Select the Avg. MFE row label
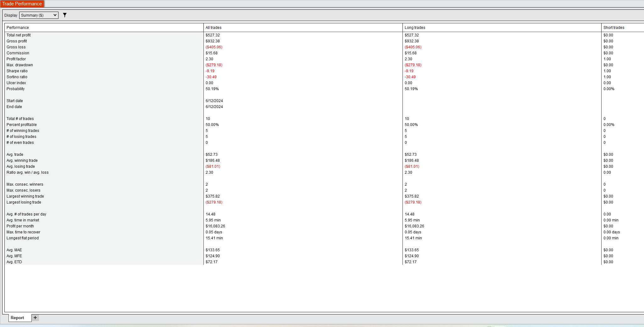 tap(14, 256)
